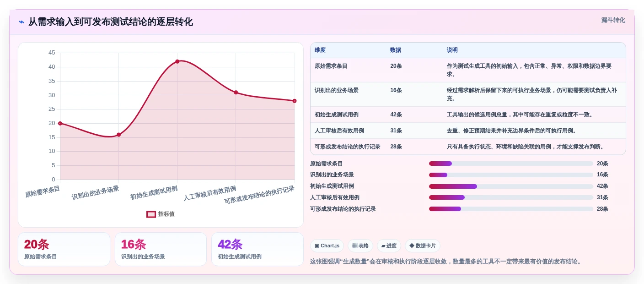Click the progress bar for 可形成发布结论的执行记录

[511, 209]
